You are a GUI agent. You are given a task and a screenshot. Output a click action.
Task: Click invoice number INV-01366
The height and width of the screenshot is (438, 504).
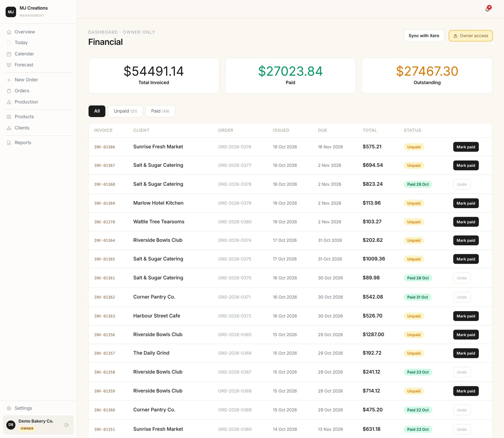[x=105, y=147]
